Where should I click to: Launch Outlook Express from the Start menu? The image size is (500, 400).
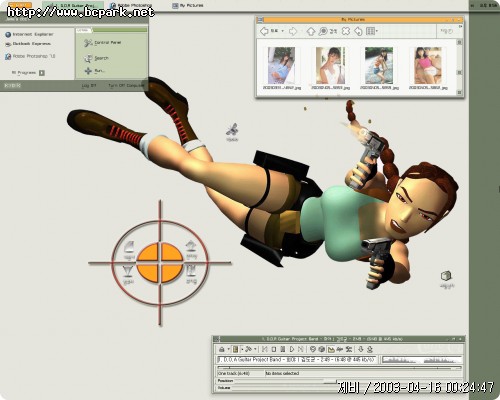(x=28, y=44)
